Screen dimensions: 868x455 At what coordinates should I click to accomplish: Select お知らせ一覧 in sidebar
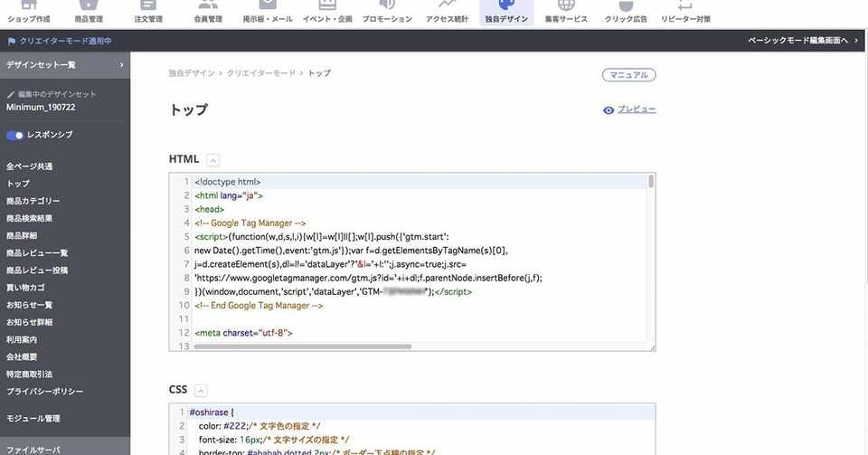[x=29, y=305]
